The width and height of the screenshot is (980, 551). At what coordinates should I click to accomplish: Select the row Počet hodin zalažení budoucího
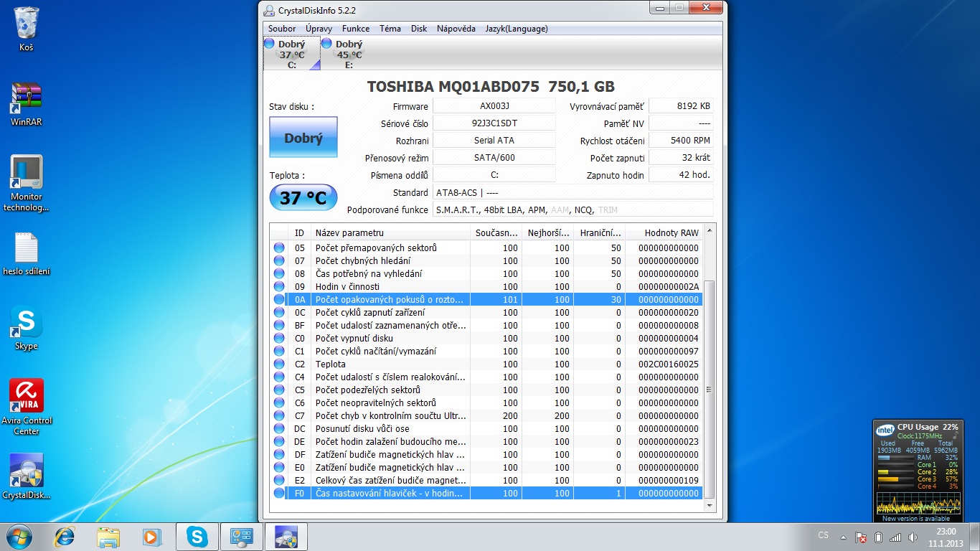[486, 441]
